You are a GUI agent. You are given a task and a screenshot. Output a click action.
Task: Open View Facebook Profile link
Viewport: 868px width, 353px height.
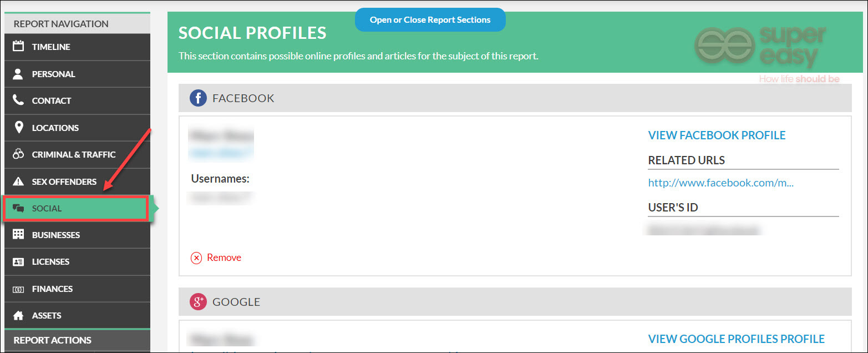pos(717,135)
